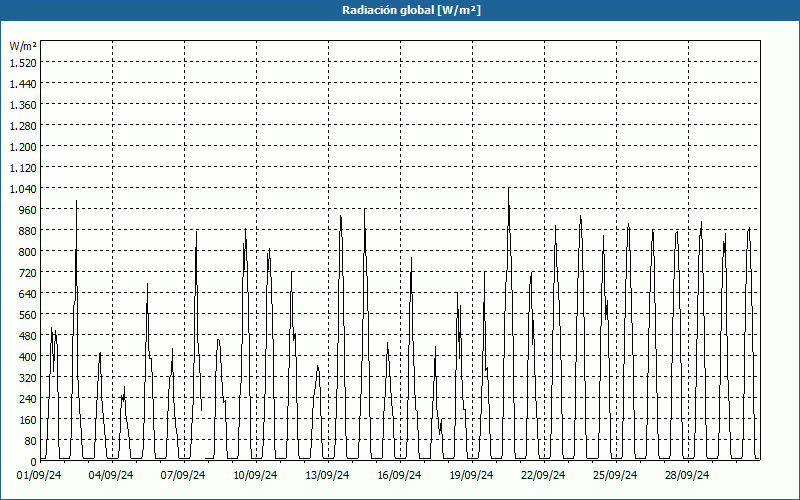Viewport: 800px width, 500px height.
Task: Click the 13/09/24 x-axis label
Action: coord(327,475)
